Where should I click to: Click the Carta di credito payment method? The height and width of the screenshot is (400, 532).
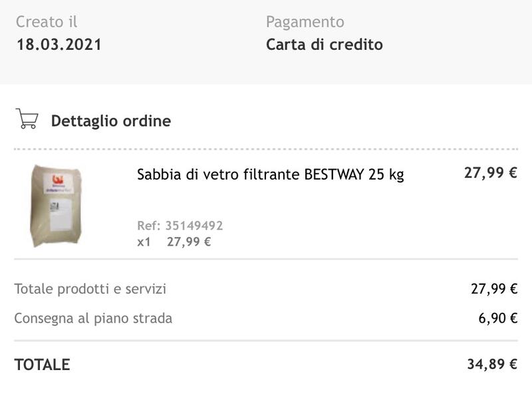pyautogui.click(x=325, y=45)
